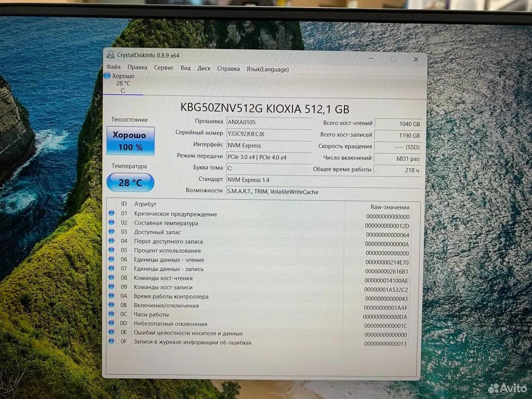Select the C: drive tab with Хорошо status

[x=123, y=83]
